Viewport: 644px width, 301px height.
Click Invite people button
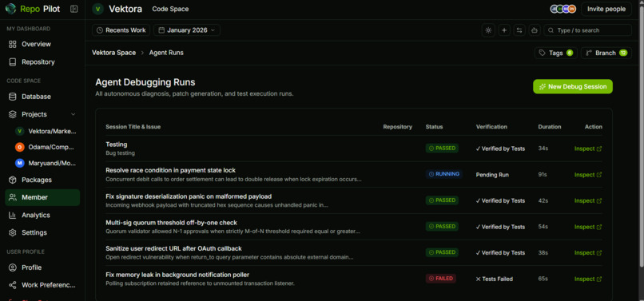[x=606, y=9]
